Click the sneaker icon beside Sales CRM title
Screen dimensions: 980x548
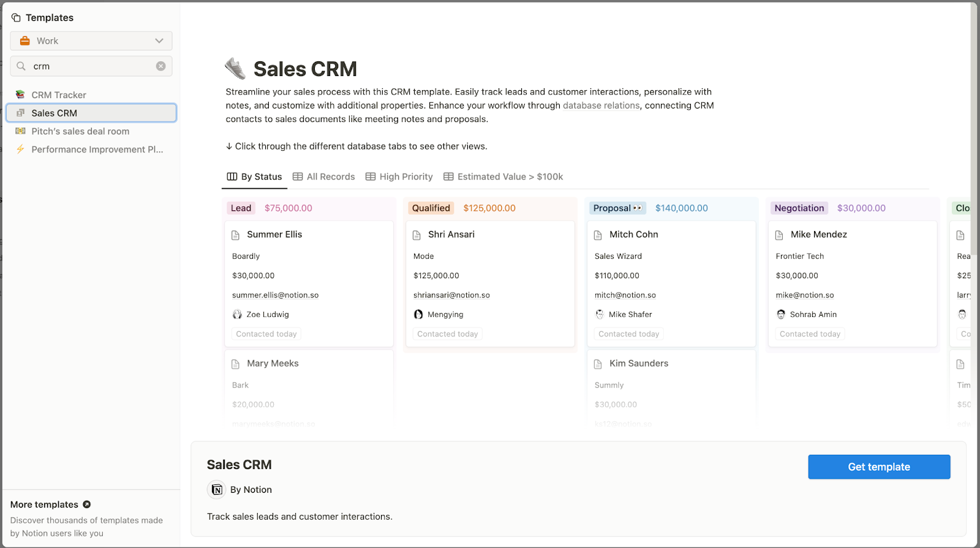coord(235,69)
